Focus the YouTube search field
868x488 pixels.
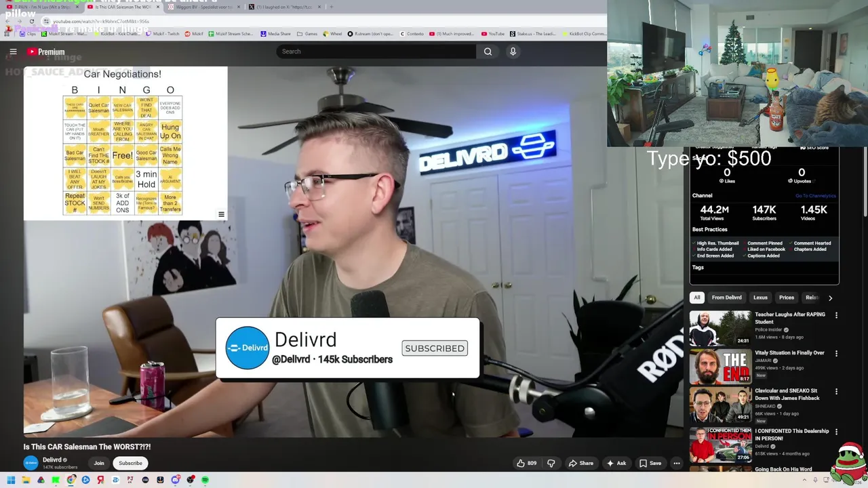click(376, 52)
